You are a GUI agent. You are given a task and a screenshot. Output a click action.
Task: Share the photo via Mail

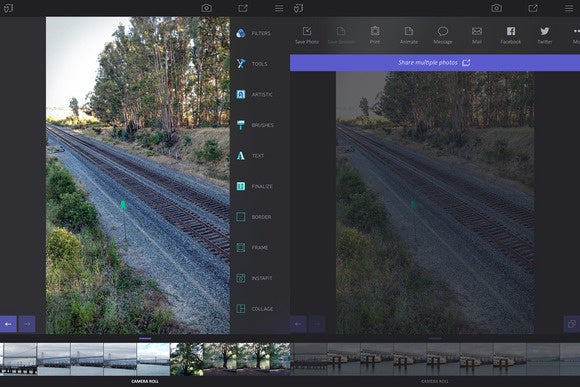pos(477,36)
